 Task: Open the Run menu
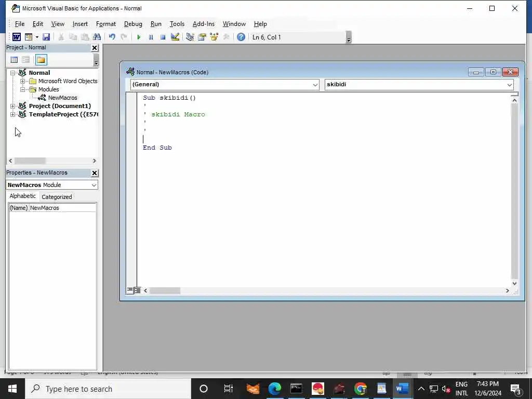pyautogui.click(x=156, y=24)
